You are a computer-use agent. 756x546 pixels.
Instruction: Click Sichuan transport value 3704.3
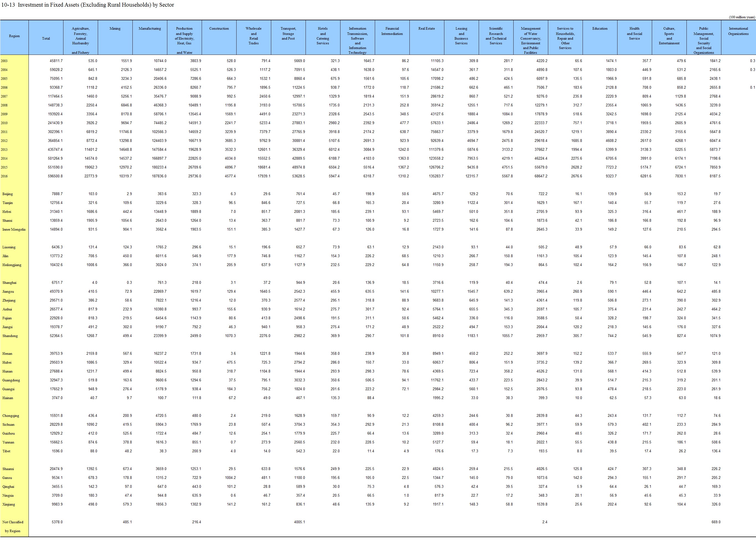[x=299, y=425]
